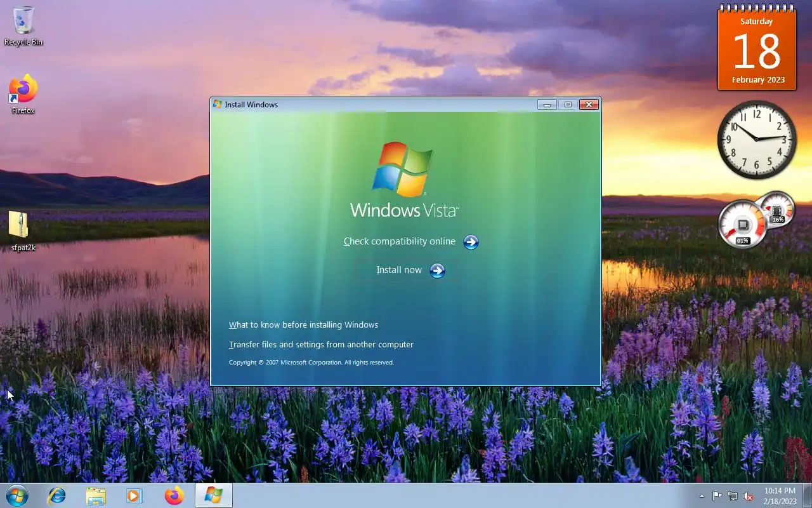Click the muted volume tray icon
The height and width of the screenshot is (508, 812).
click(x=748, y=496)
